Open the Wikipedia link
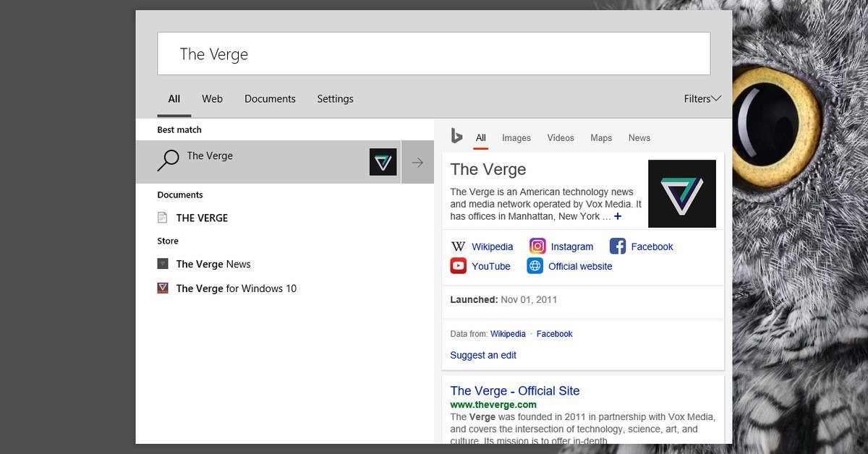The image size is (868, 454). click(493, 247)
